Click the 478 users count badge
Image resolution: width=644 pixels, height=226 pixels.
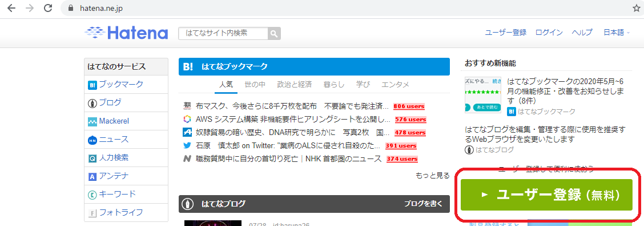[x=410, y=133]
